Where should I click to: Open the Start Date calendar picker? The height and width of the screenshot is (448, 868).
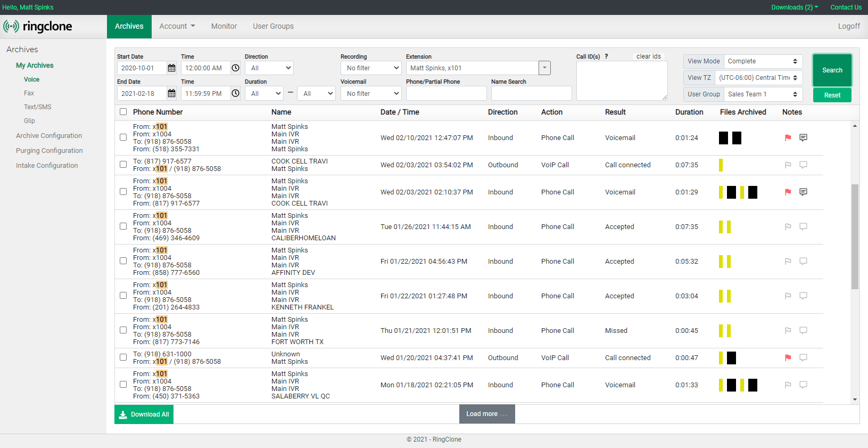pos(171,68)
